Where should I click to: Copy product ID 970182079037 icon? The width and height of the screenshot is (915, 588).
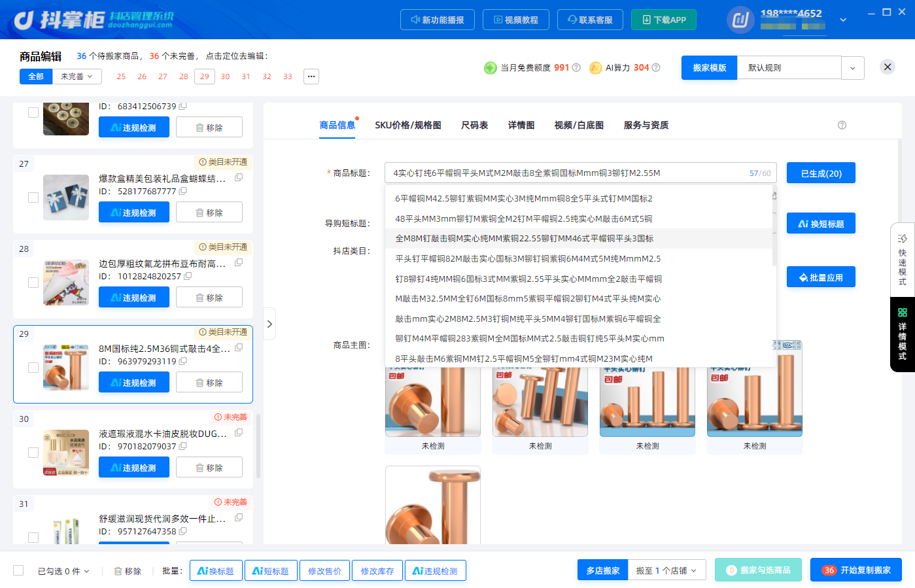[183, 446]
